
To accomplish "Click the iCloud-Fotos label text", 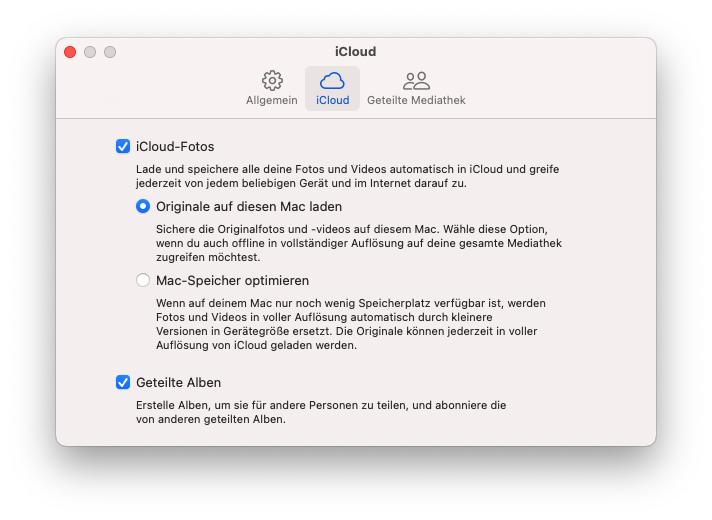I will [x=175, y=147].
